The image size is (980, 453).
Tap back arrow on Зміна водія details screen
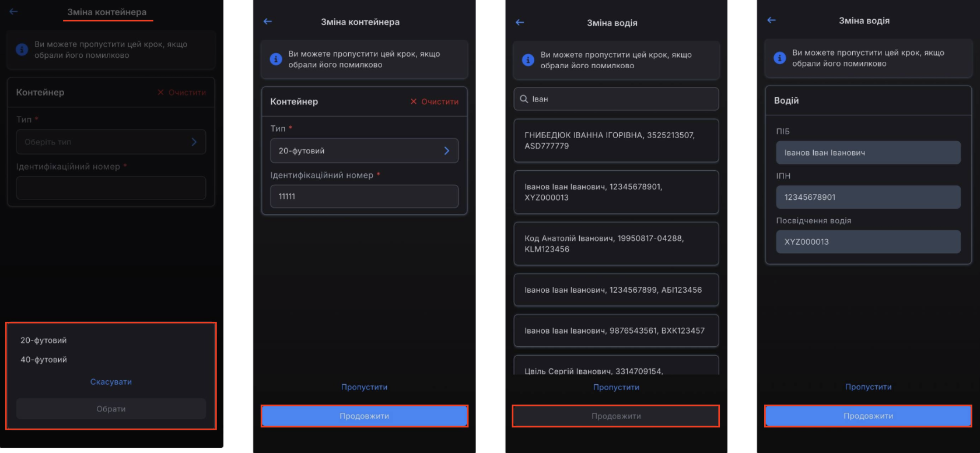(x=772, y=20)
